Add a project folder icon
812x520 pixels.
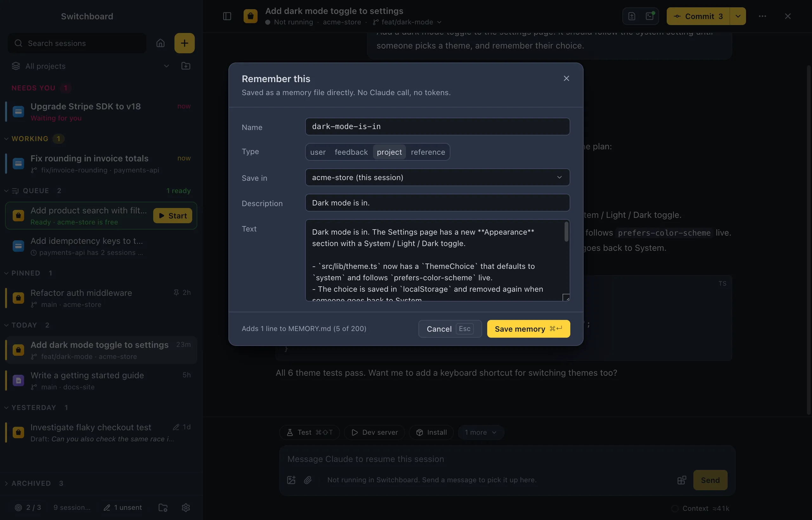186,66
